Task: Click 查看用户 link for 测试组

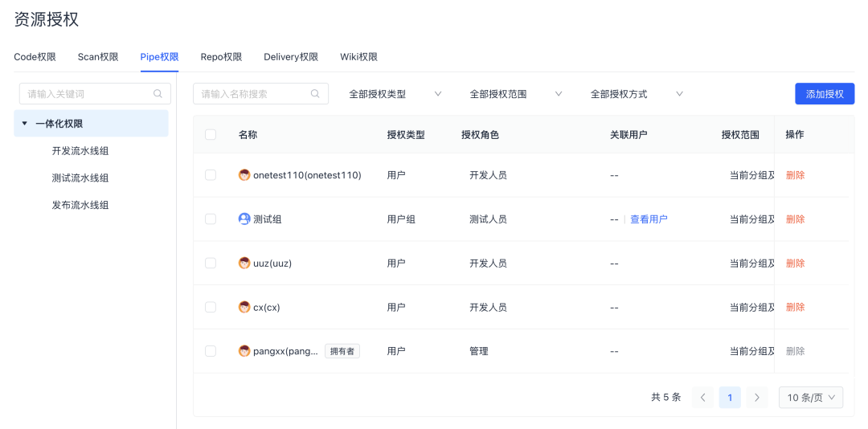Action: (649, 219)
